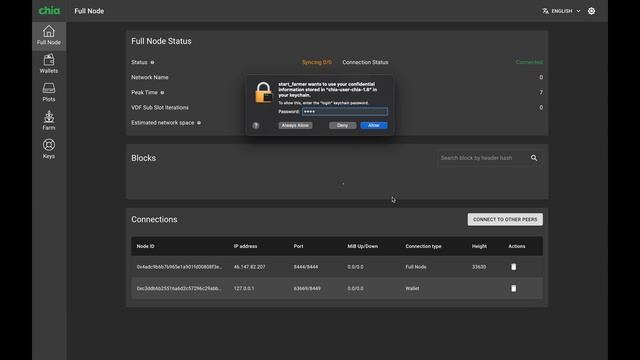640x360 pixels.
Task: Click Deny in keychain dialog
Action: pos(342,125)
